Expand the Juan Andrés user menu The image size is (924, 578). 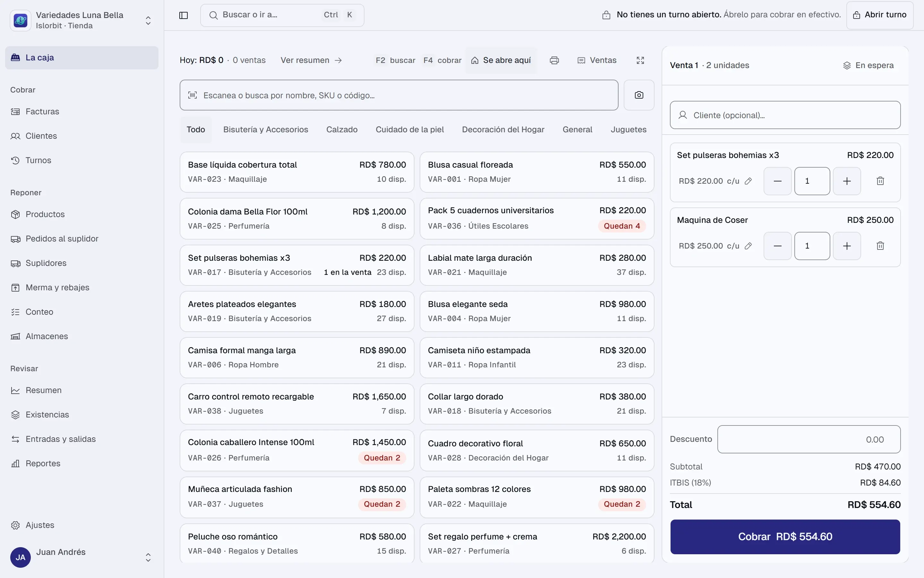(x=82, y=557)
